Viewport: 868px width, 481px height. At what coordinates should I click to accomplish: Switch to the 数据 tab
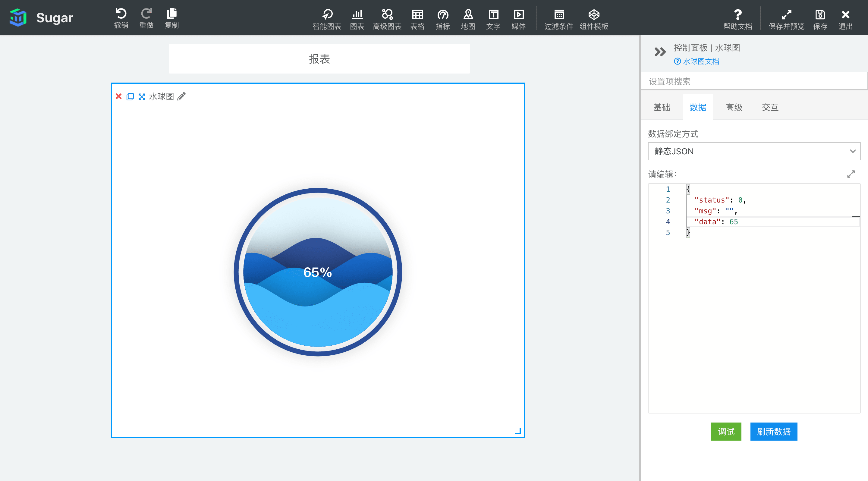click(x=698, y=107)
